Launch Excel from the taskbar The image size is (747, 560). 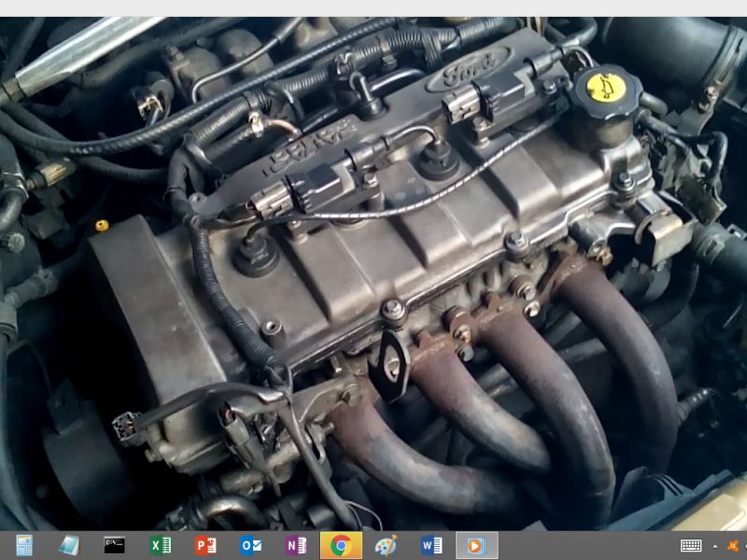coord(160,545)
